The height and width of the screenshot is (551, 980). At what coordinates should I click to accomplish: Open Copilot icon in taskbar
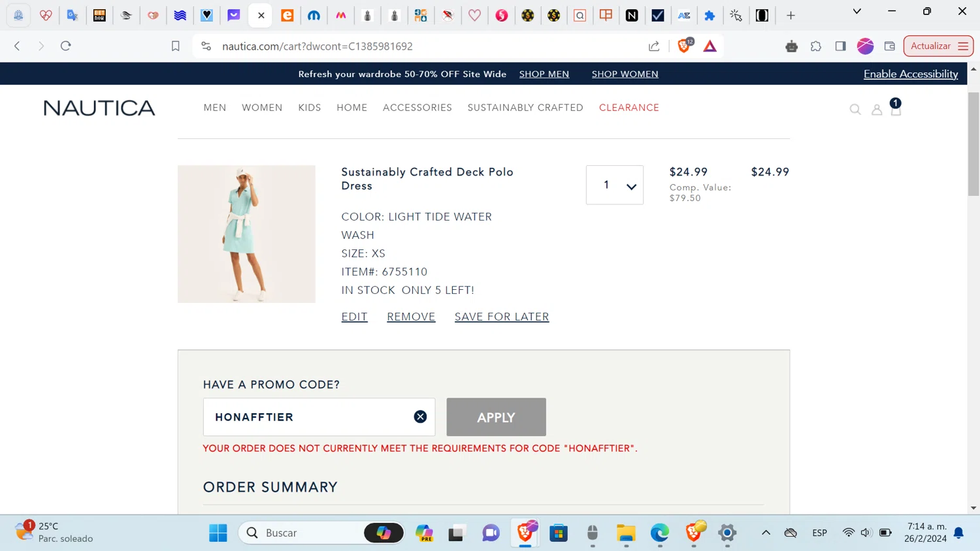[424, 533]
